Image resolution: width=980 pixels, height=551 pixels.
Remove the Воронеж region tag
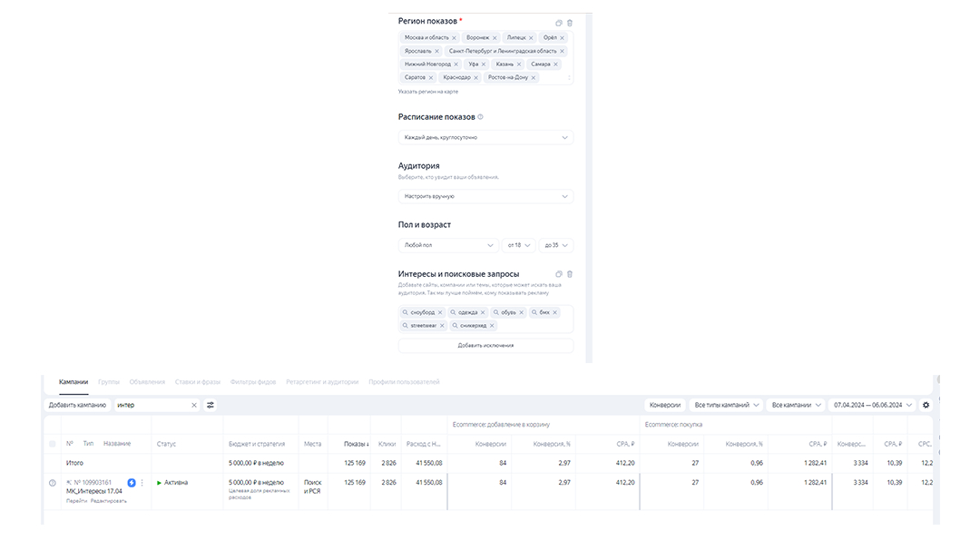click(495, 38)
